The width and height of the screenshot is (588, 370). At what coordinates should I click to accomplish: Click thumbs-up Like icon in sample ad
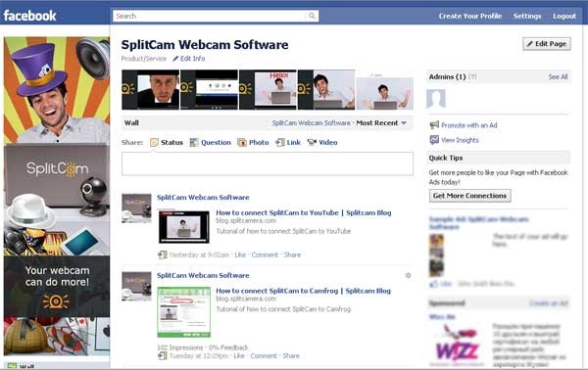[434, 284]
